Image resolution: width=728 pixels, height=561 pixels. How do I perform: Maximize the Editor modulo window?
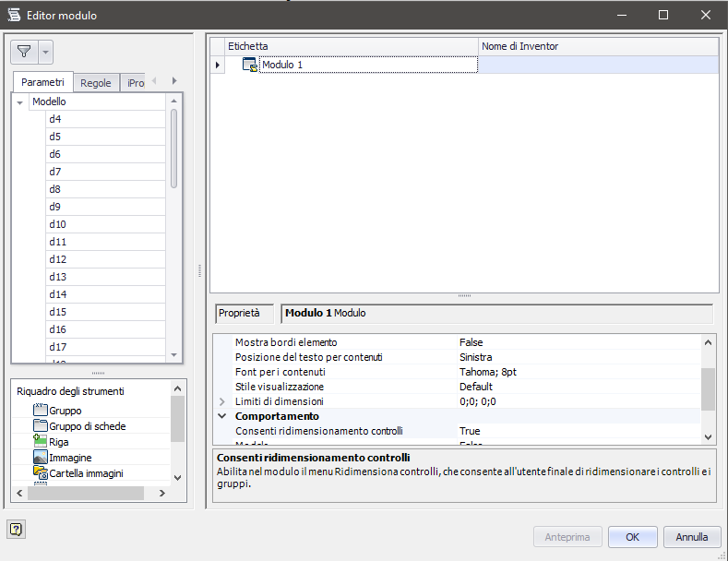click(x=663, y=15)
